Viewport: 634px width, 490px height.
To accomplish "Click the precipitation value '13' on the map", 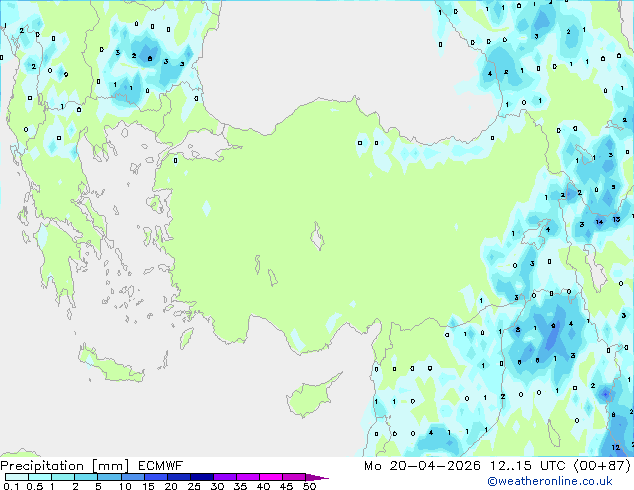I will point(616,219).
